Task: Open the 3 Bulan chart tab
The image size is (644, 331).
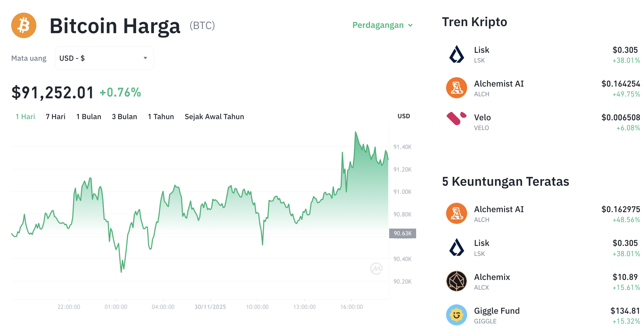Action: pos(124,116)
